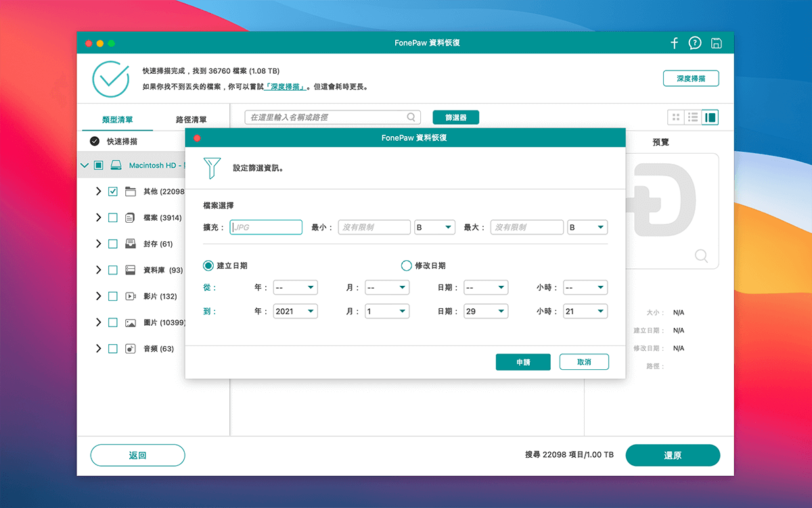Viewport: 812px width, 508px height.
Task: Open the 從 month dropdown
Action: point(386,288)
